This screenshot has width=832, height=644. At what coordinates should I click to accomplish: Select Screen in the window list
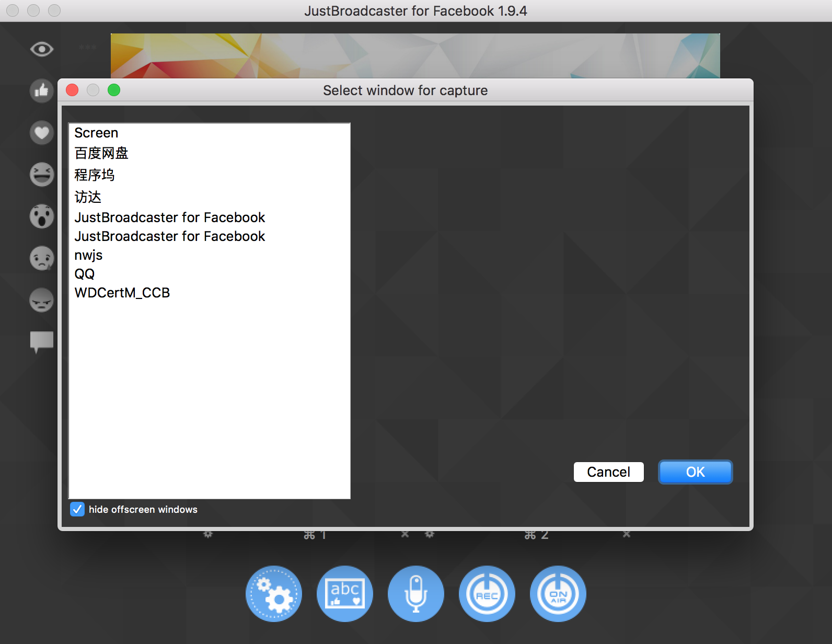click(209, 133)
